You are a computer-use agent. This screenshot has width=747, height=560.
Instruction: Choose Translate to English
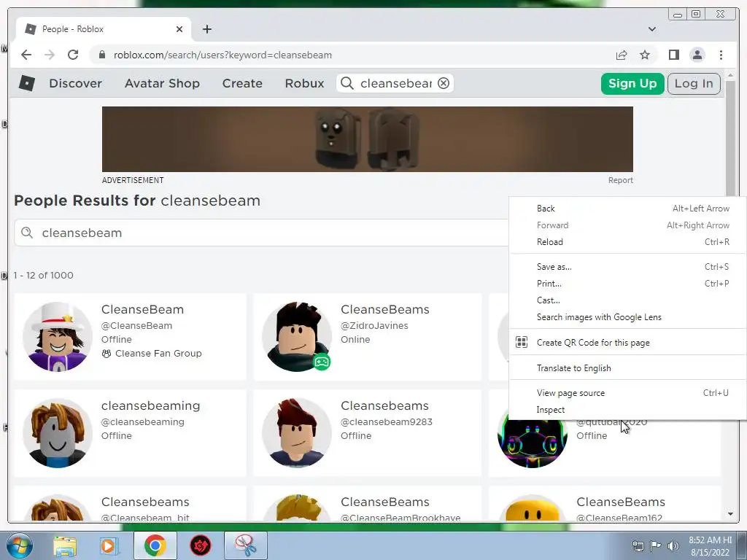coord(628,368)
